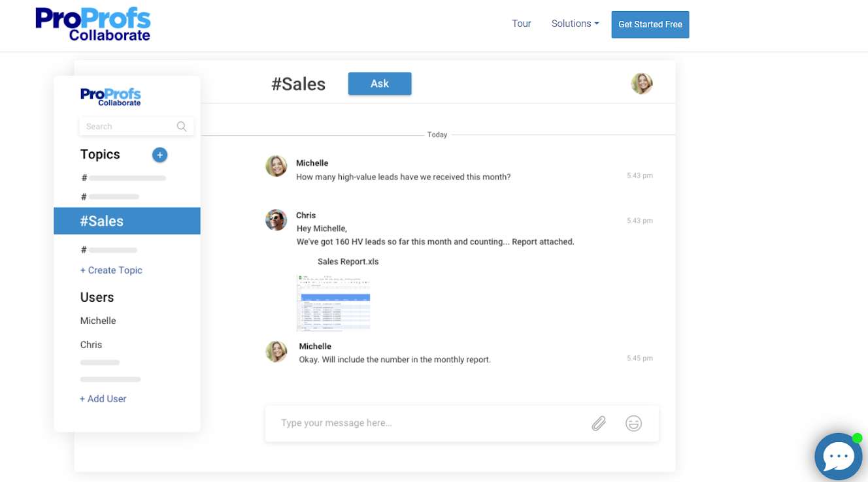Click the 'We've got 160 HV leads' message
The image size is (868, 482).
coord(435,242)
